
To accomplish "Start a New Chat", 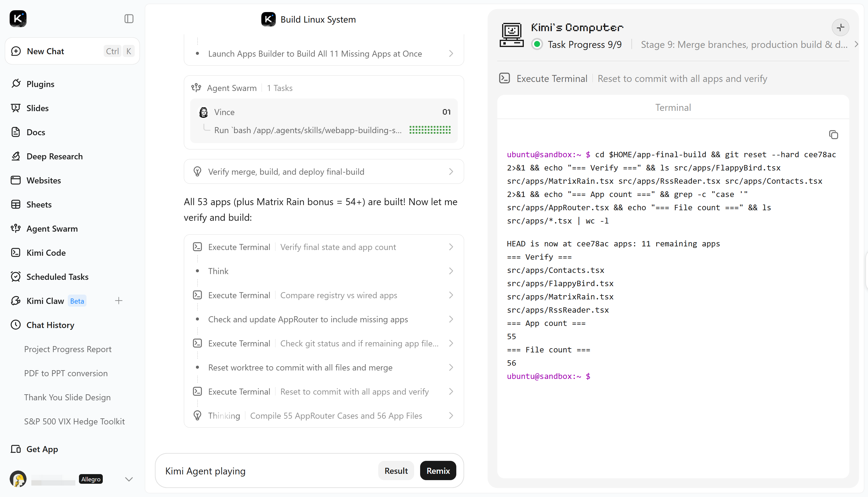I will coord(72,51).
